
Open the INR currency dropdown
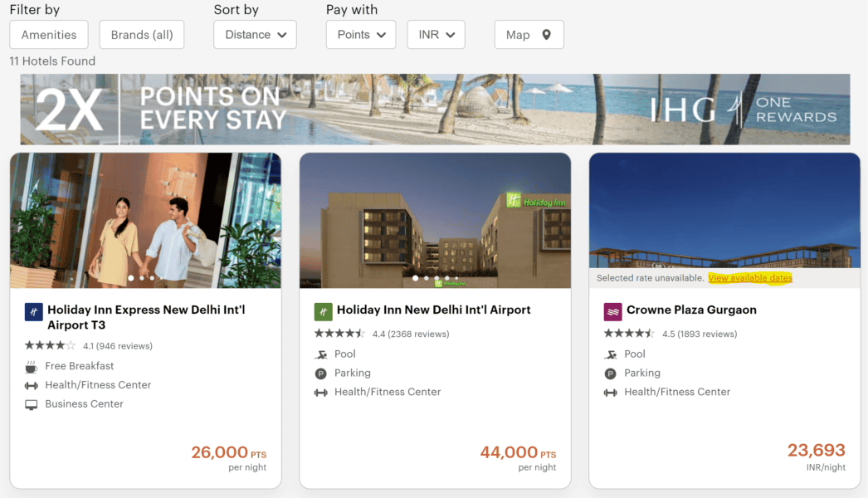click(x=436, y=34)
